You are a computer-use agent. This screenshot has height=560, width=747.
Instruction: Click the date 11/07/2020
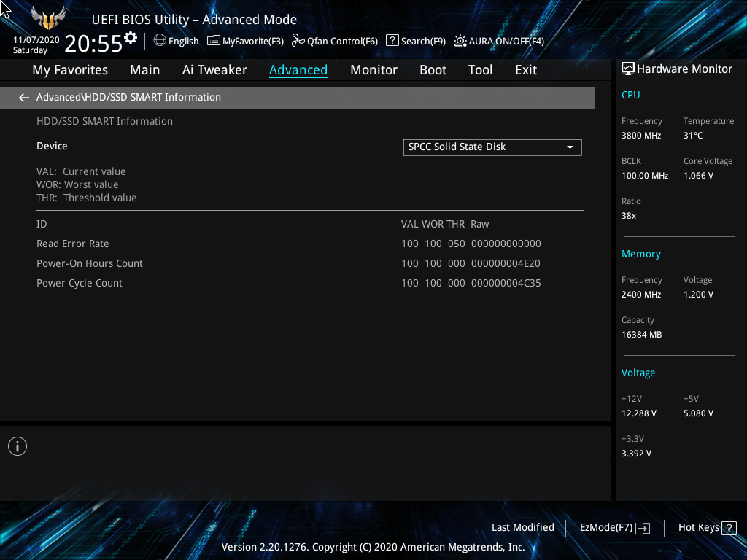coord(36,40)
